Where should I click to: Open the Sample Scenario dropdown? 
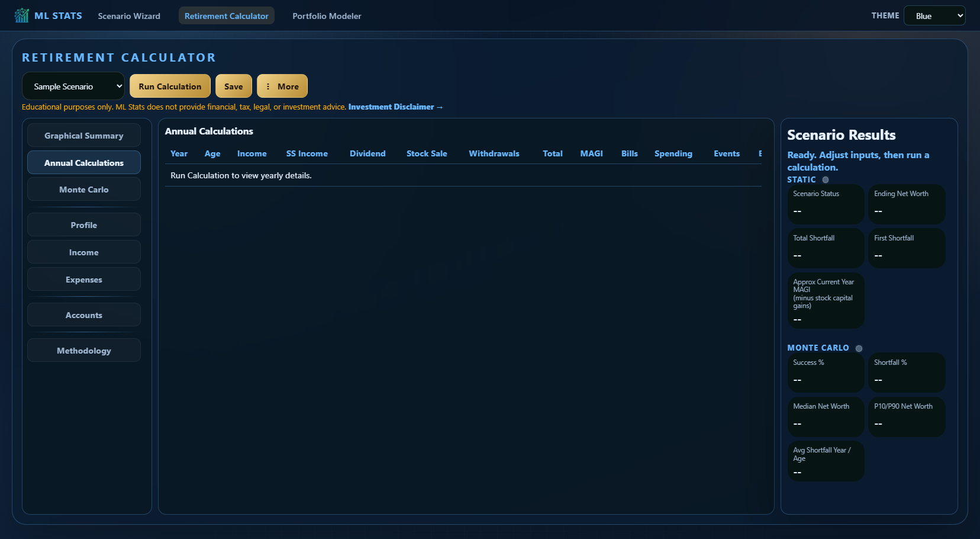[x=73, y=86]
